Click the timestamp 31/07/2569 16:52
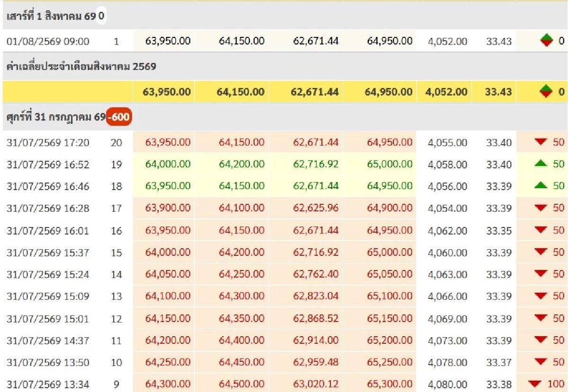 (48, 165)
